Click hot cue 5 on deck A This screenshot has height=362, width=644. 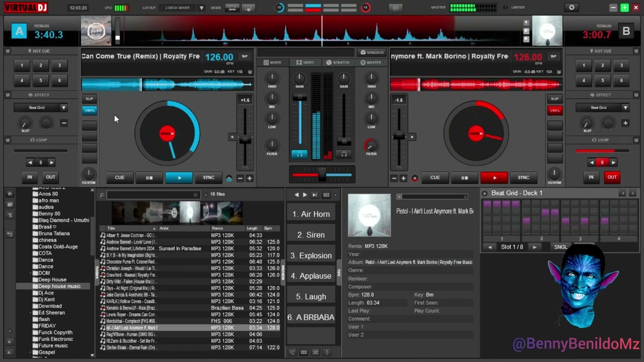tap(40, 80)
